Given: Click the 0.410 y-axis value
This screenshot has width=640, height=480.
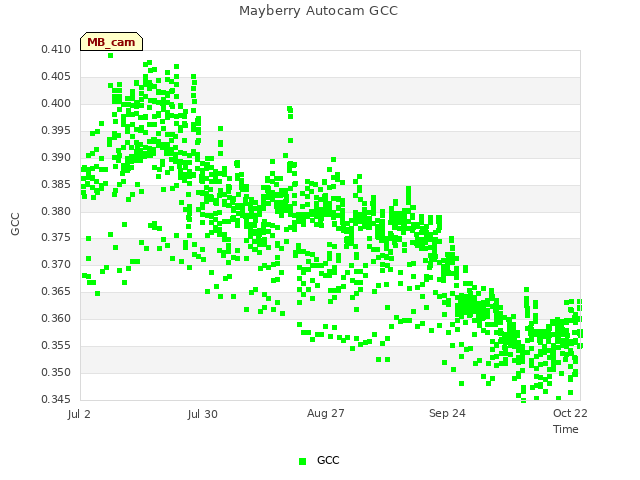Looking at the screenshot, I should (56, 49).
